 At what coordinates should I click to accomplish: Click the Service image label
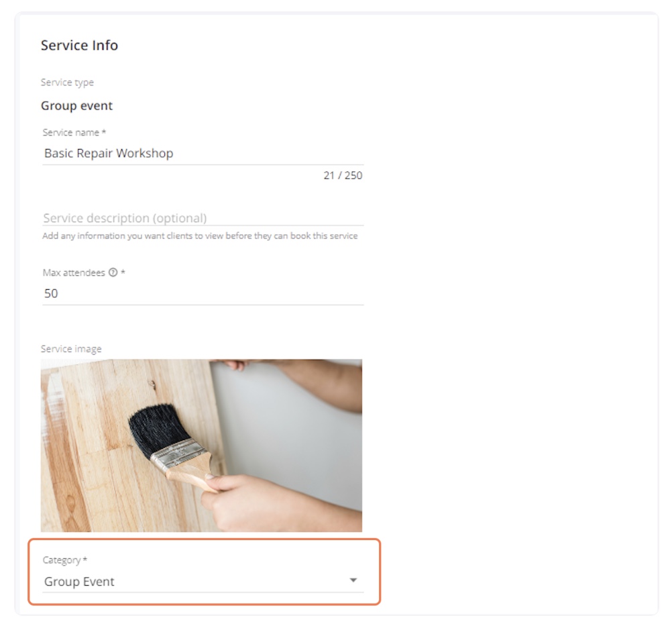[x=71, y=349]
